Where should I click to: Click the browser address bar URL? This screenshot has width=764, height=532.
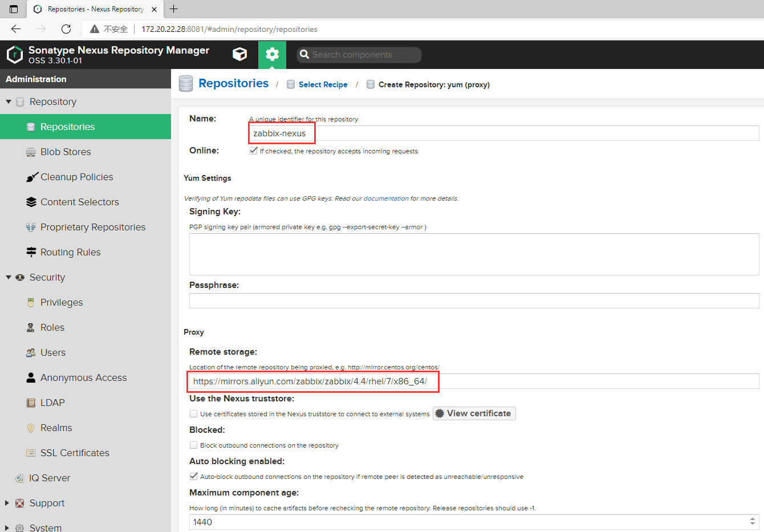point(229,29)
